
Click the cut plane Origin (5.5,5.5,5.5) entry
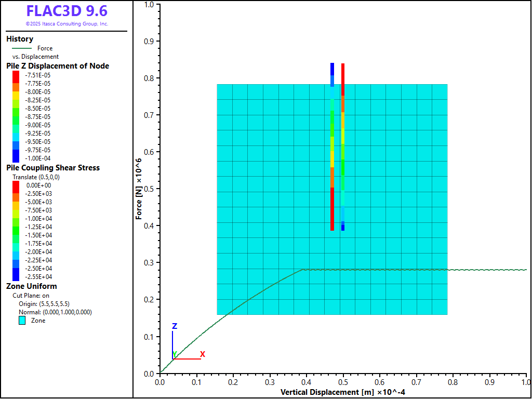pos(44,303)
